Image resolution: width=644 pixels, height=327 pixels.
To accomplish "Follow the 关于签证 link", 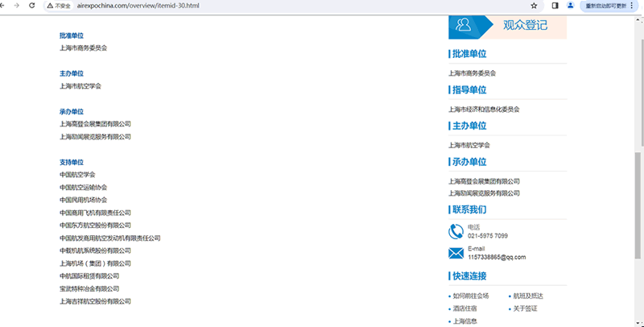I will pos(525,308).
